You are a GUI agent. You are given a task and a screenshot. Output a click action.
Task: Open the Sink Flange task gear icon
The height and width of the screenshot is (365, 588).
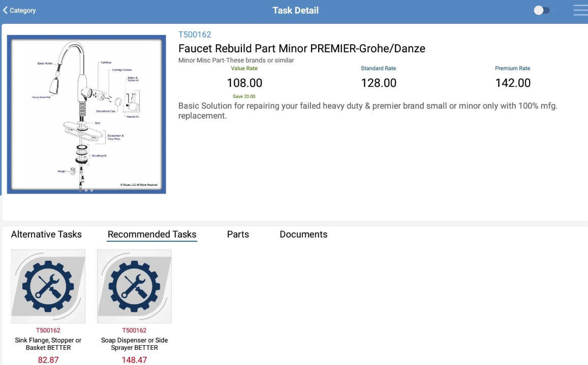click(x=48, y=286)
